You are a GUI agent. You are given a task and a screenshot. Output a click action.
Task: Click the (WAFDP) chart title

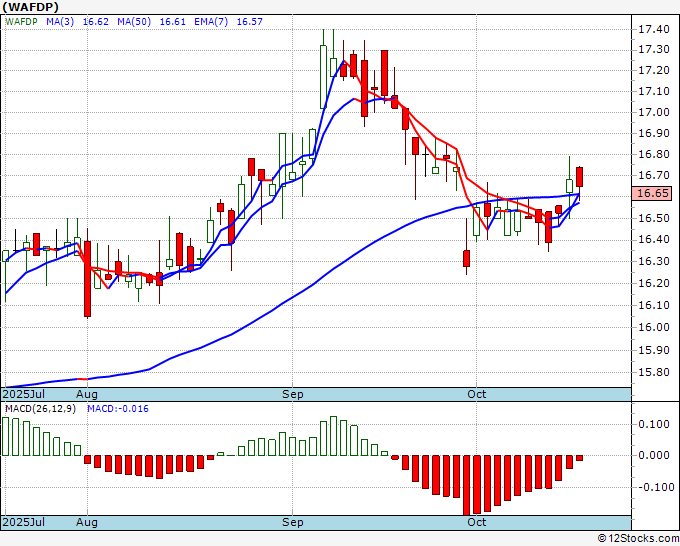30,6
